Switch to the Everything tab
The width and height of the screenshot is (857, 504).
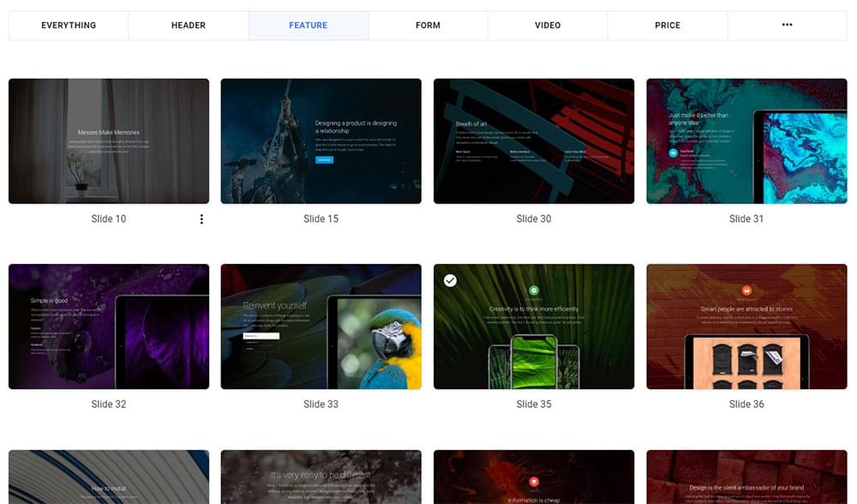click(69, 25)
